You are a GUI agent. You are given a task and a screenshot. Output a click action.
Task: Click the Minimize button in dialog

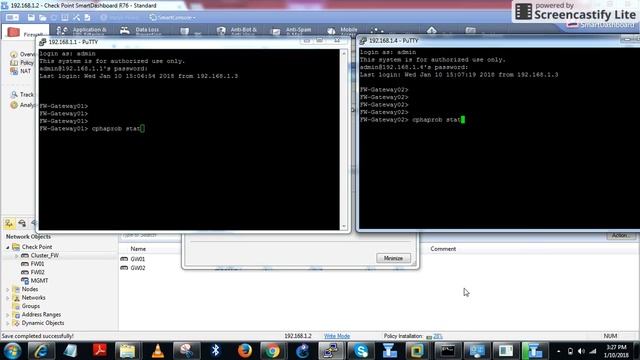[393, 258]
